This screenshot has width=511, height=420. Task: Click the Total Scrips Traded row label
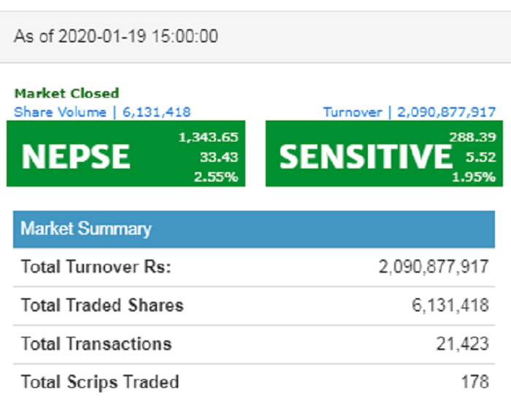coord(100,382)
